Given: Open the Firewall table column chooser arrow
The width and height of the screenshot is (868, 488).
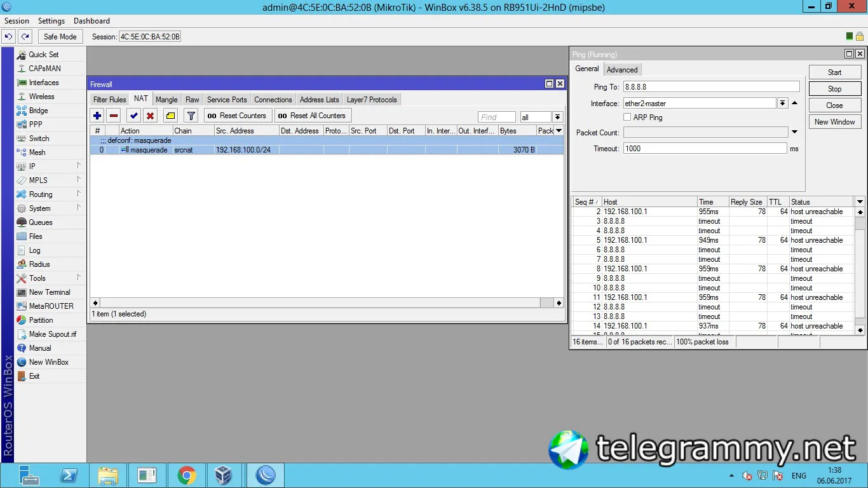Looking at the screenshot, I should pyautogui.click(x=559, y=131).
